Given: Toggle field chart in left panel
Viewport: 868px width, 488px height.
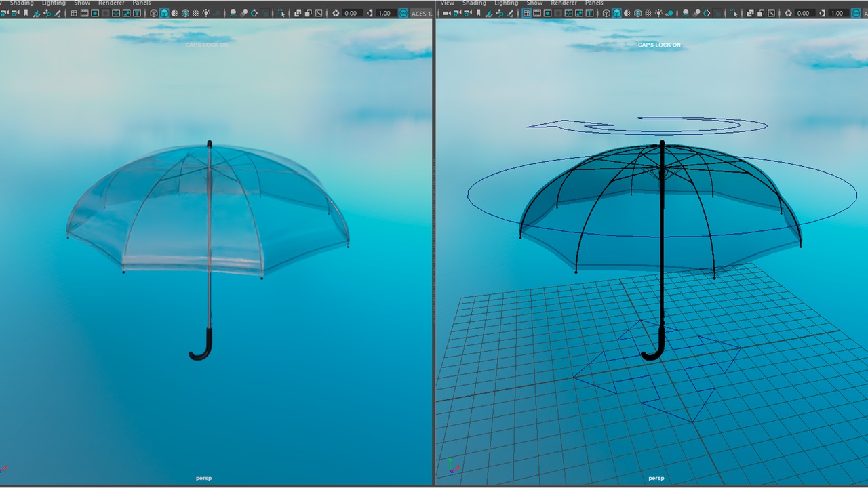Looking at the screenshot, I should [x=116, y=13].
